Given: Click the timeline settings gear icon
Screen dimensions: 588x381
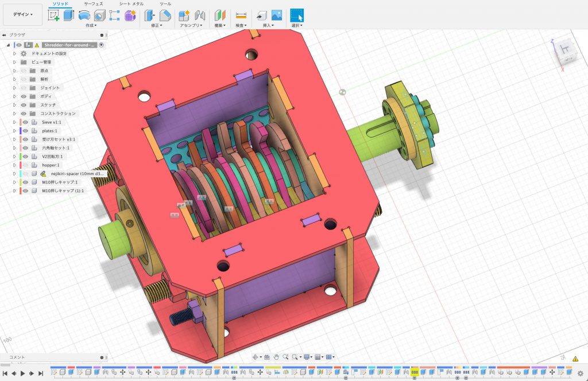Looking at the screenshot, I should pyautogui.click(x=580, y=373).
